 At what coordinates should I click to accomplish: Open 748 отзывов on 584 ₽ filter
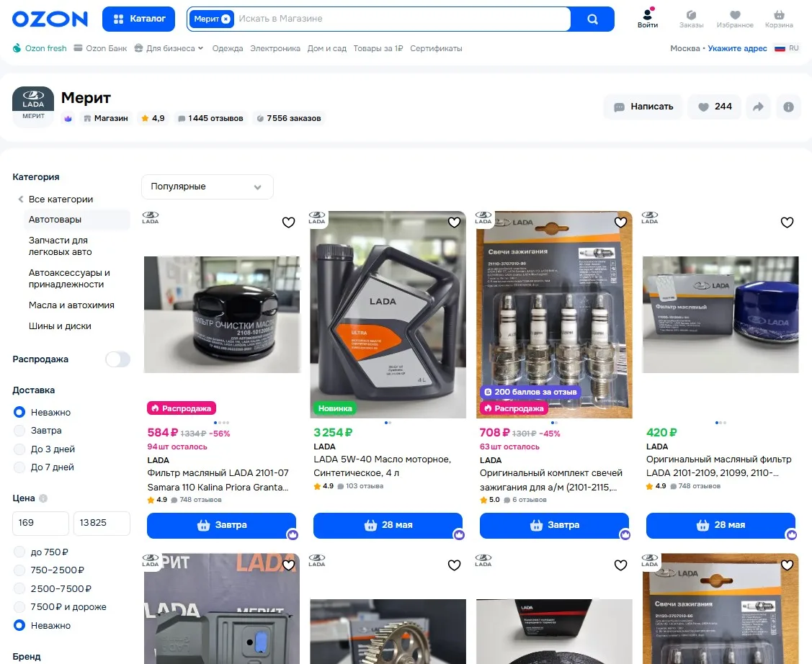point(196,500)
